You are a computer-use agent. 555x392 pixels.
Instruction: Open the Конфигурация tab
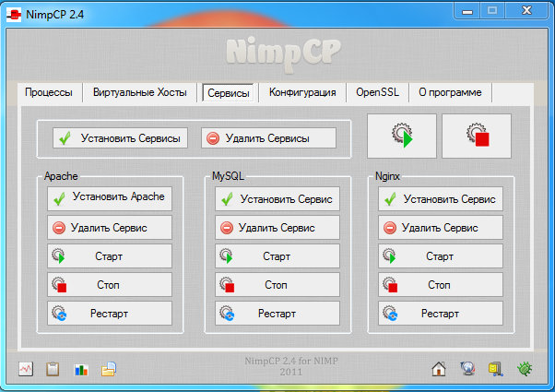pyautogui.click(x=302, y=92)
